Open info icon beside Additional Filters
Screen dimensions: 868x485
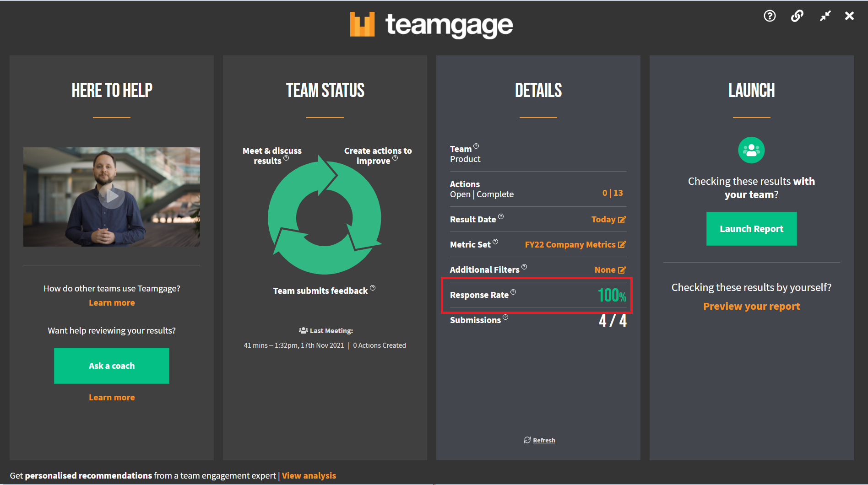click(x=524, y=267)
